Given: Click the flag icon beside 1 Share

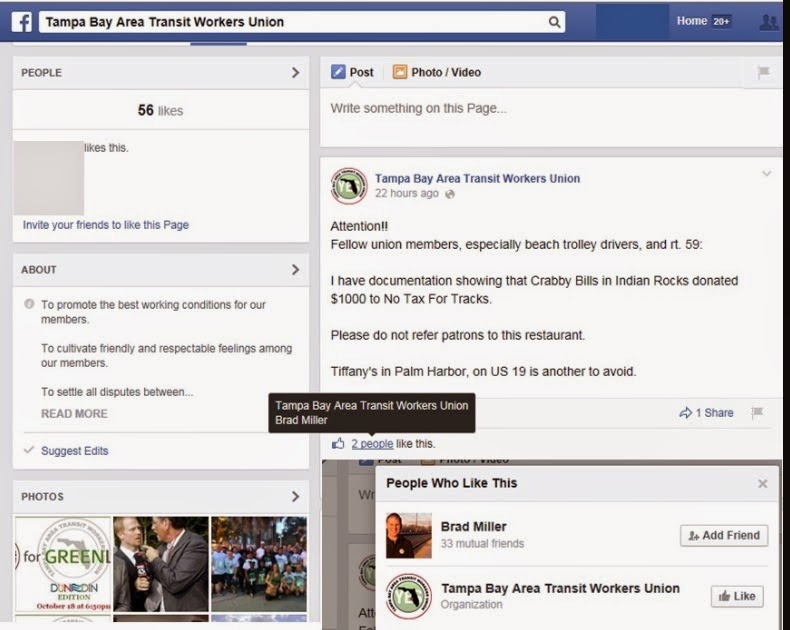Looking at the screenshot, I should pyautogui.click(x=756, y=413).
